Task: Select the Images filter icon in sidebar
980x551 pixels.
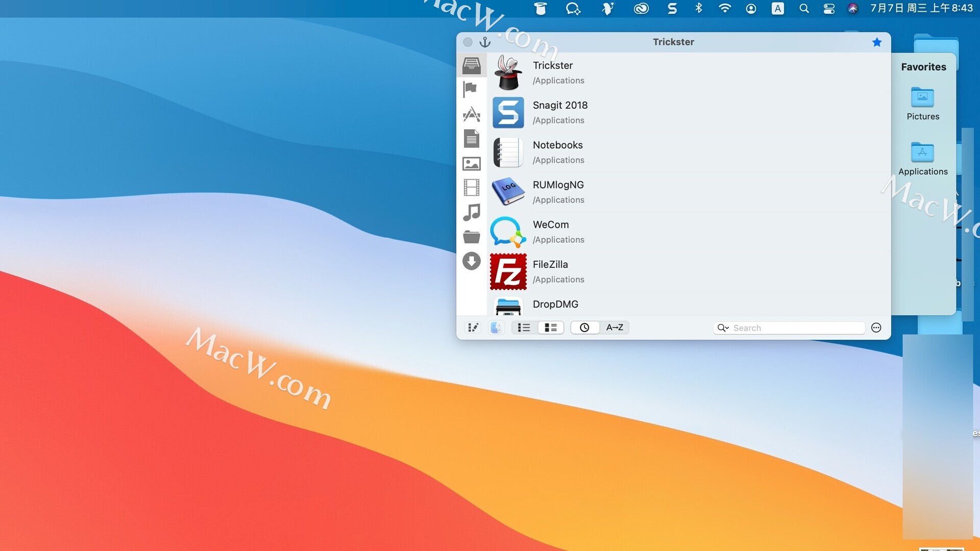Action: click(x=472, y=163)
